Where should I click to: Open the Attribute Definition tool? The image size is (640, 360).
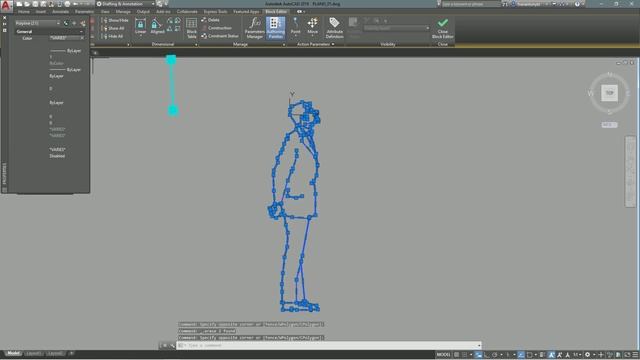334,28
